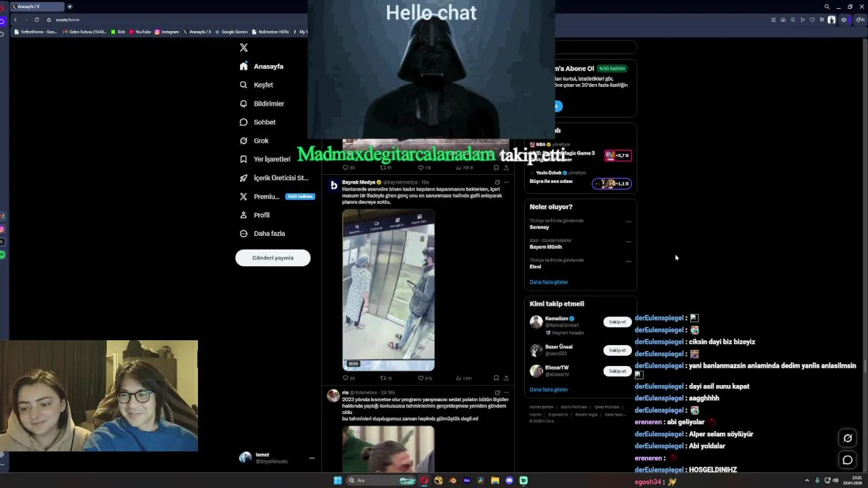Click Grok icon on Bayrak Medya post
868x488 pixels.
[497, 182]
